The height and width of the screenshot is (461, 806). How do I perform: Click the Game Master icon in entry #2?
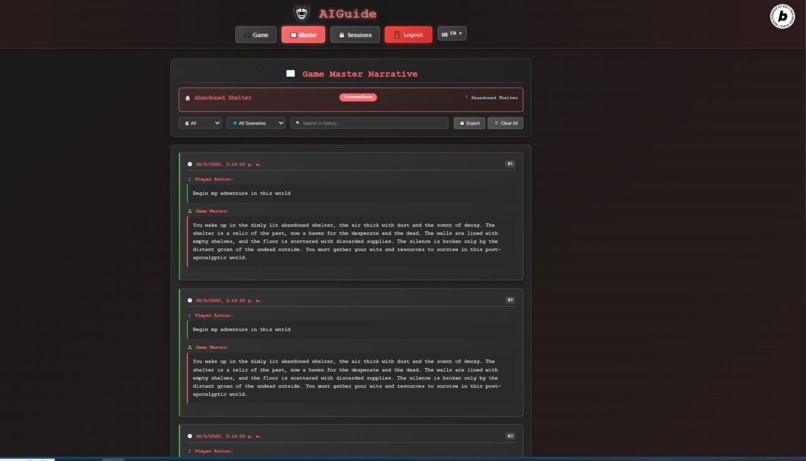tap(190, 347)
